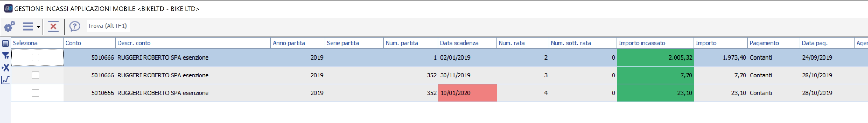Click the filter funnel icon in sidebar

point(5,55)
